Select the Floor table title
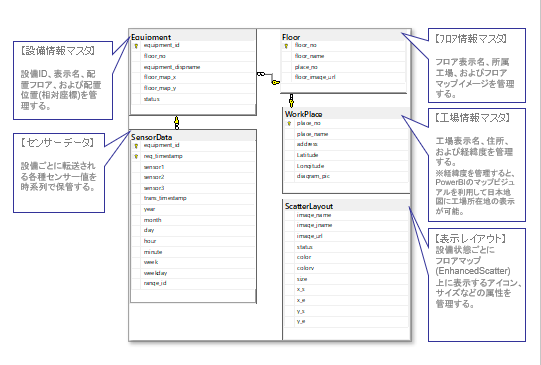Screen dimensions: 541x365 click(x=291, y=37)
